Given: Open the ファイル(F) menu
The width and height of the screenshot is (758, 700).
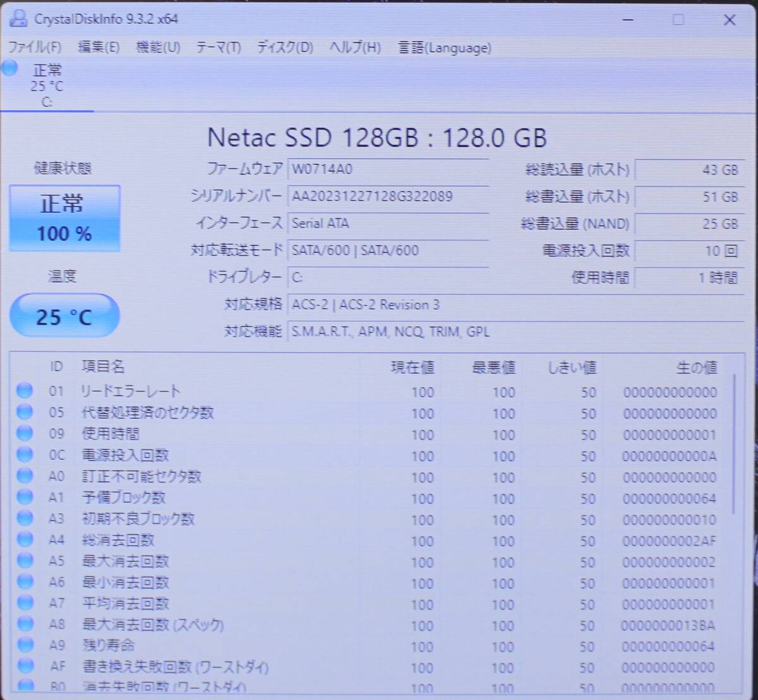Looking at the screenshot, I should coord(35,47).
